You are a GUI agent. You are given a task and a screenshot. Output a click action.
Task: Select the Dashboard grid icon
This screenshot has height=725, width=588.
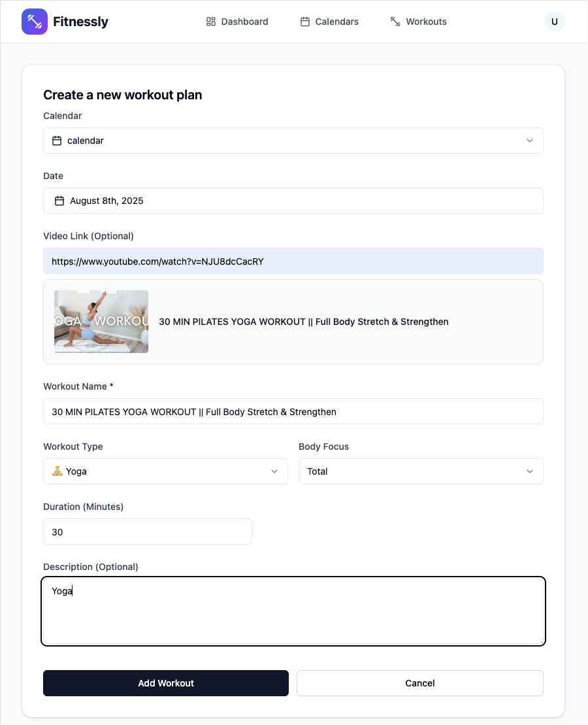coord(210,21)
